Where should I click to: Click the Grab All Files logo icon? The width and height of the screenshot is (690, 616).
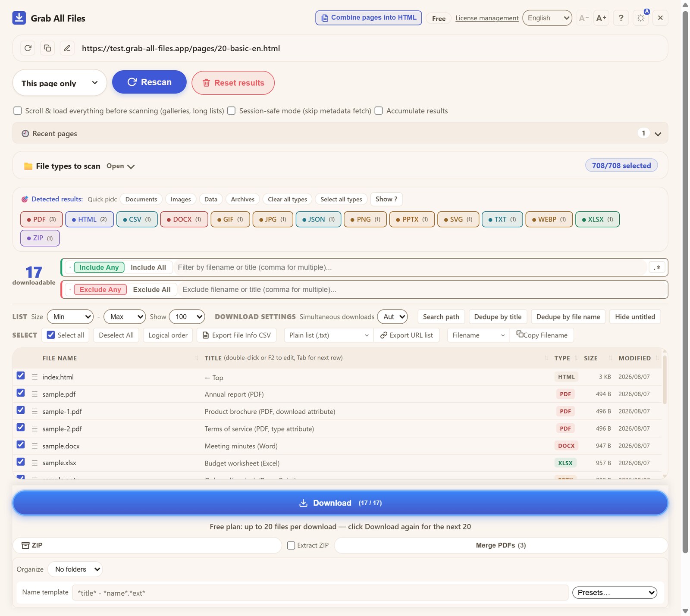pyautogui.click(x=19, y=18)
